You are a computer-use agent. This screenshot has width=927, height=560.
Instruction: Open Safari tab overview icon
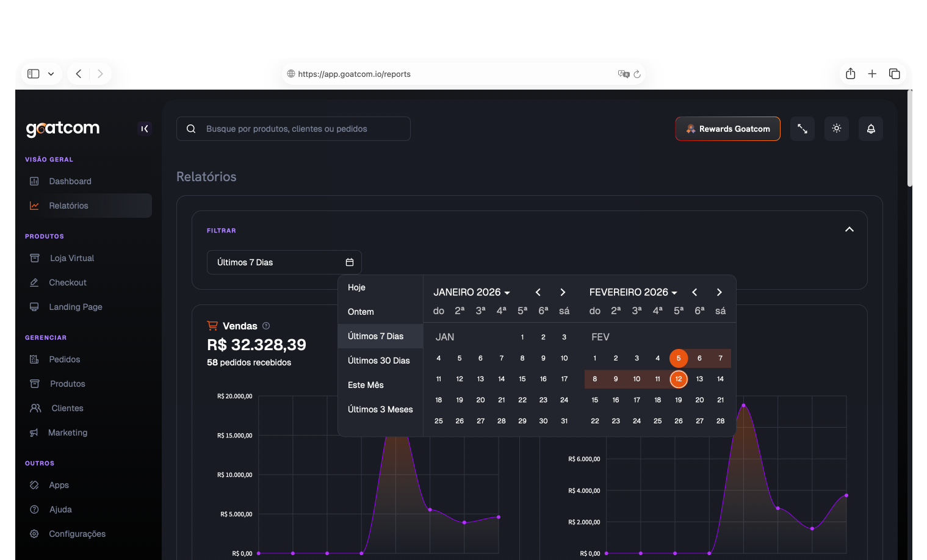coord(895,74)
